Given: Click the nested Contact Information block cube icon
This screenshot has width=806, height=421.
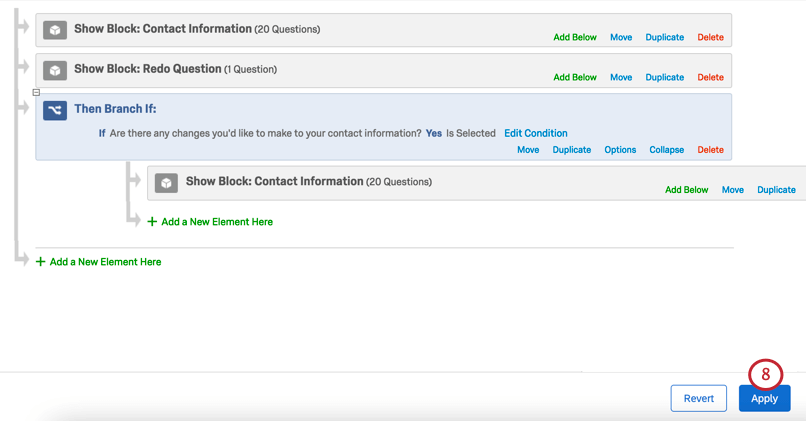Looking at the screenshot, I should coord(166,183).
